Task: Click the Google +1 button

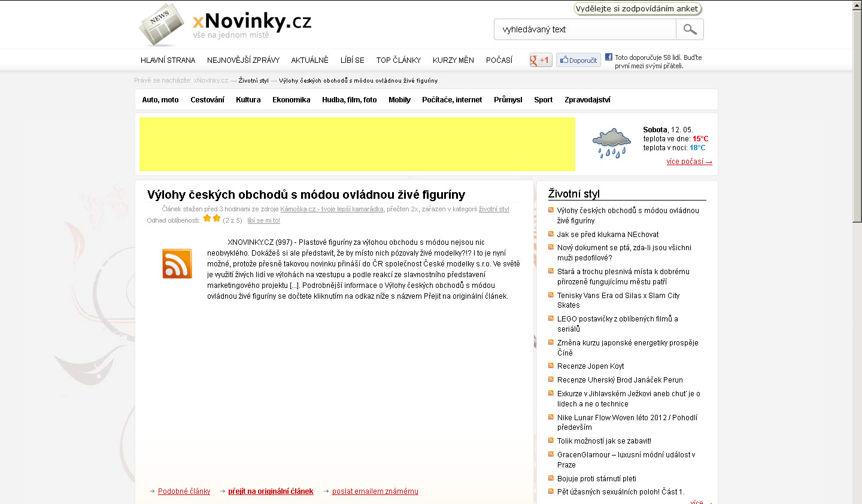Action: point(541,60)
